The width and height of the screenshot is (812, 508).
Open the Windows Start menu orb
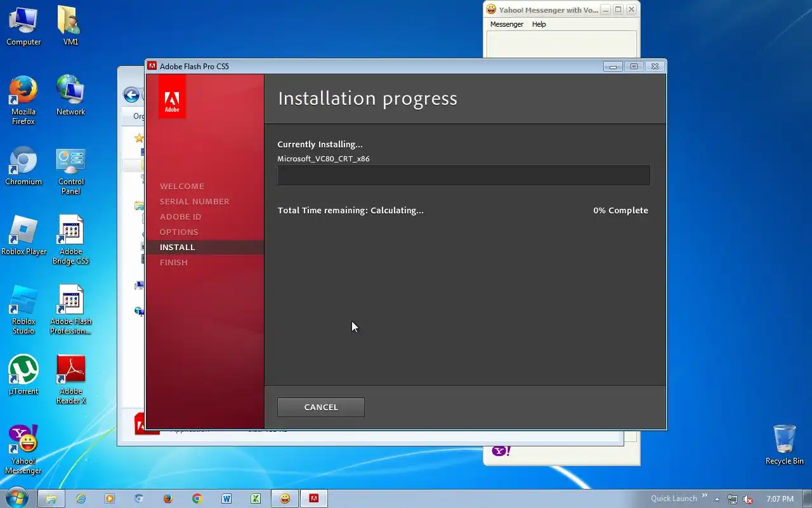coord(16,498)
